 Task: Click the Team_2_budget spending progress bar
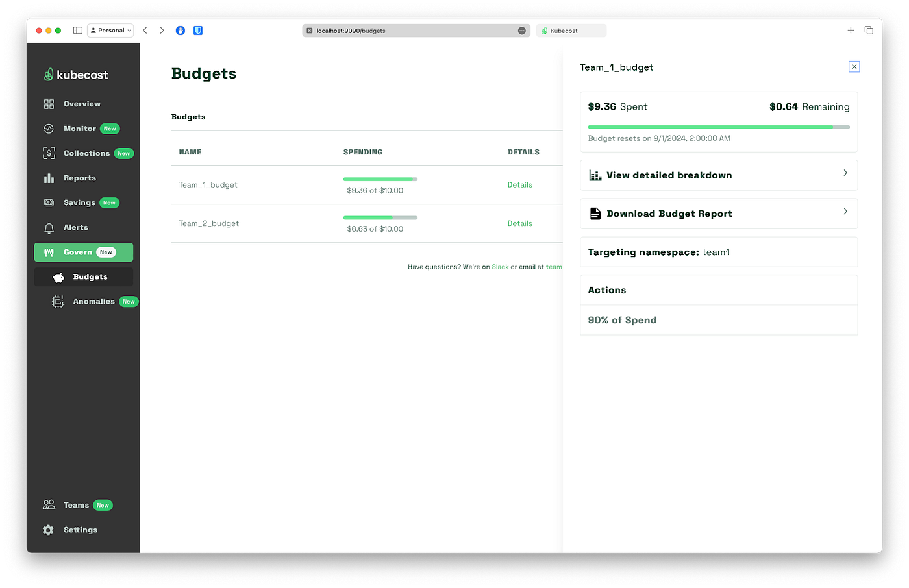(380, 217)
